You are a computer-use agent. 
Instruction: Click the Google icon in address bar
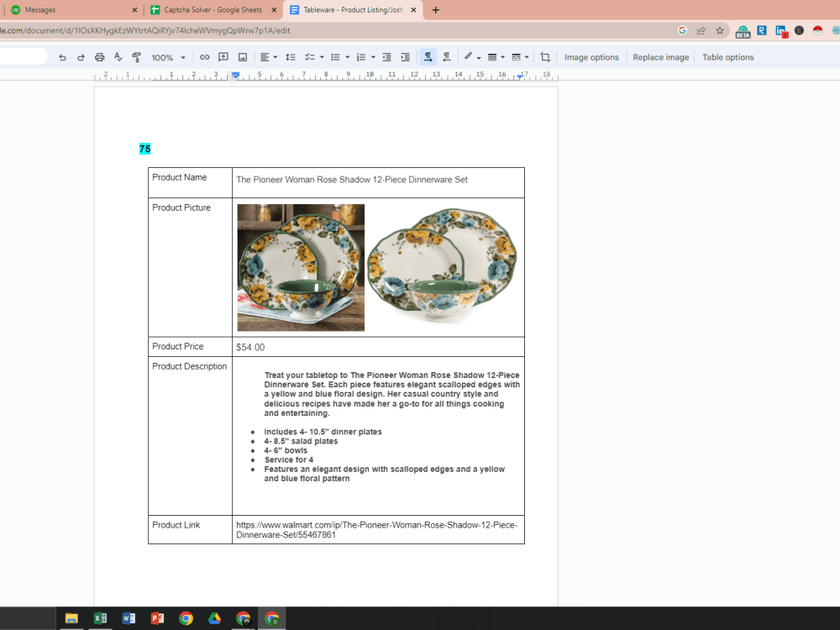[x=682, y=30]
